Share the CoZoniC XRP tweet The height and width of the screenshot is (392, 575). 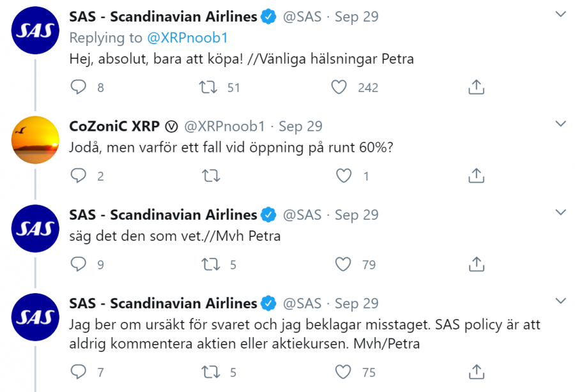click(x=475, y=176)
